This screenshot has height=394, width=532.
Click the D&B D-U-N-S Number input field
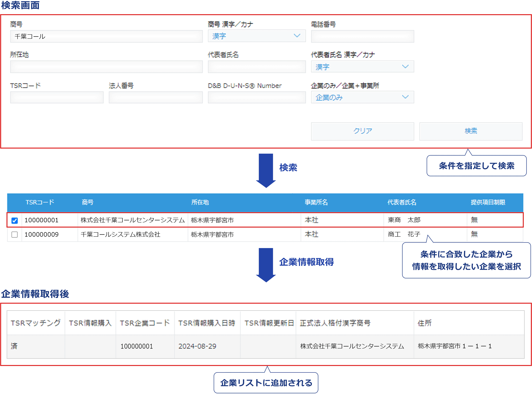click(257, 97)
